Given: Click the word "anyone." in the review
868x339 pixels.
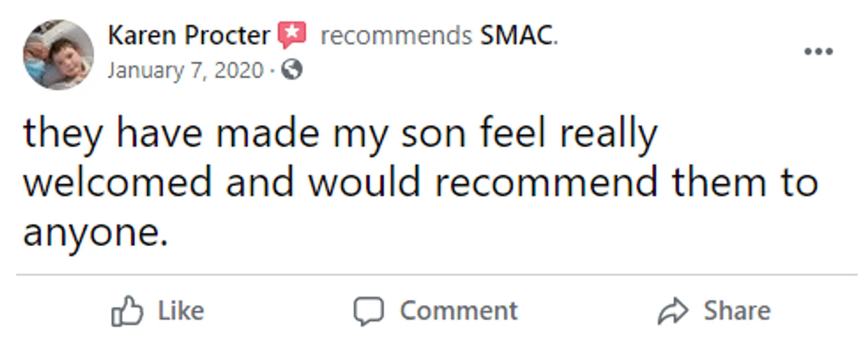Looking at the screenshot, I should pos(96,232).
